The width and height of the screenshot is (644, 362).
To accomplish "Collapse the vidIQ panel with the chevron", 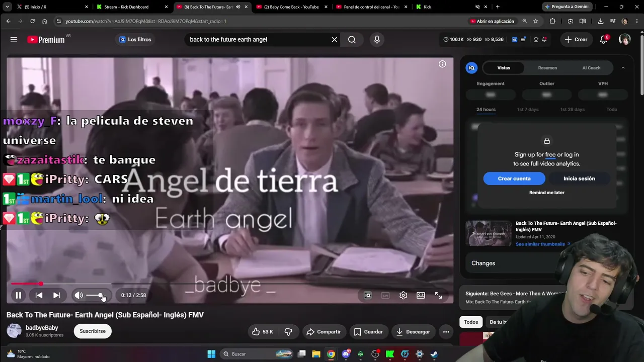I will point(623,68).
